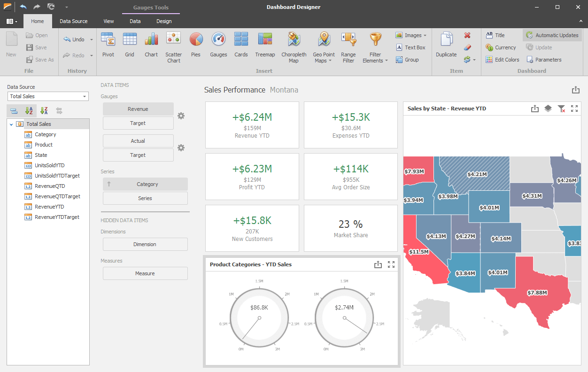
Task: Add a Range Filter
Action: pos(348,47)
